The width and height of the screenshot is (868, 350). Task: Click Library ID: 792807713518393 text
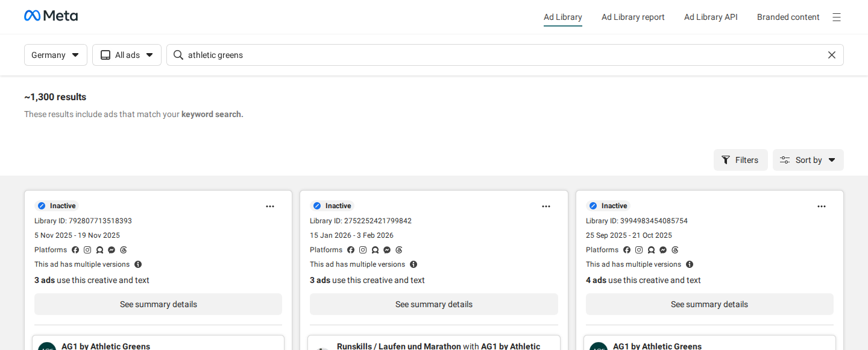83,221
